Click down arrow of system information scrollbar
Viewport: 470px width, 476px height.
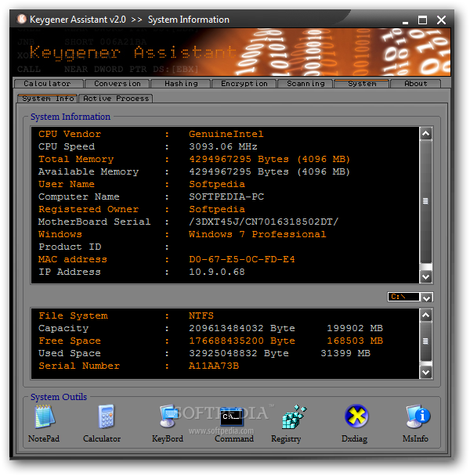[x=426, y=276]
